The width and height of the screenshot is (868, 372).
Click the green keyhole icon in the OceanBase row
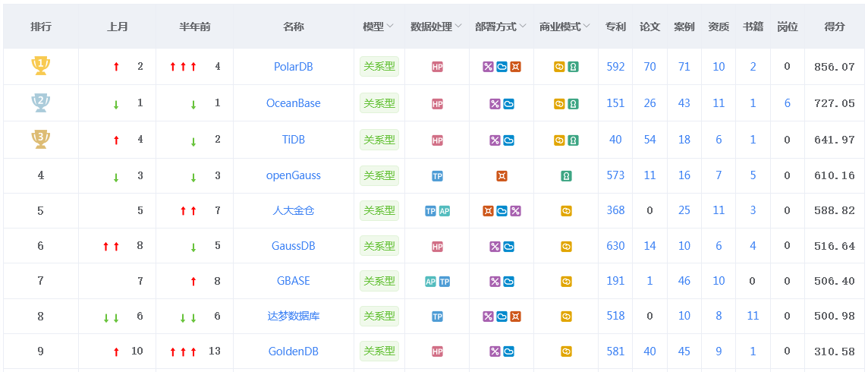573,103
